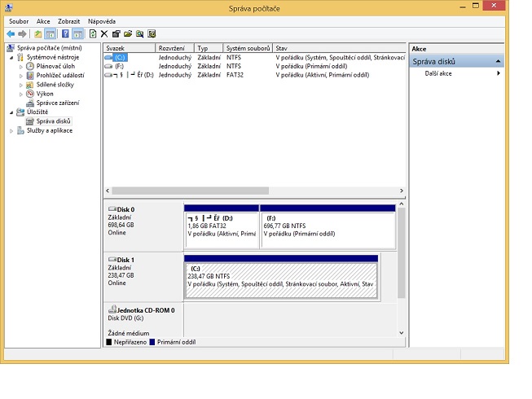
Task: Select Sdílené složky in tree
Action: point(55,85)
